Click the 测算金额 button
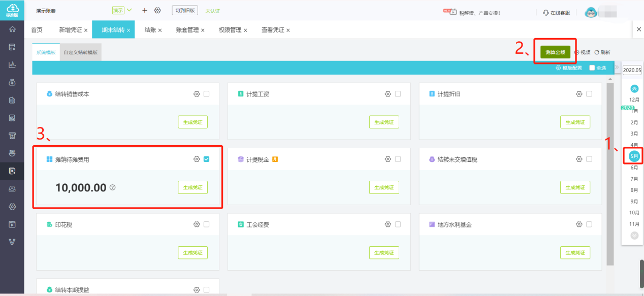 [555, 52]
